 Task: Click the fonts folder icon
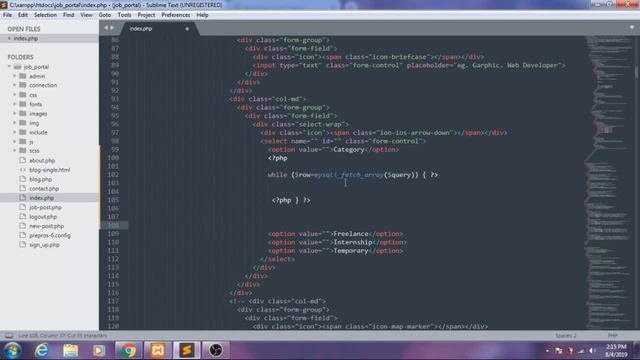pos(23,104)
